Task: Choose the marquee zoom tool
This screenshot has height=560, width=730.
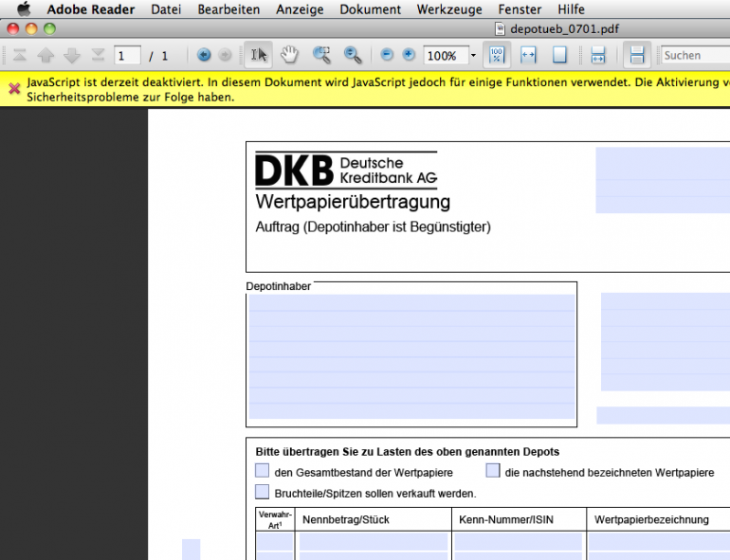Action: pyautogui.click(x=321, y=55)
